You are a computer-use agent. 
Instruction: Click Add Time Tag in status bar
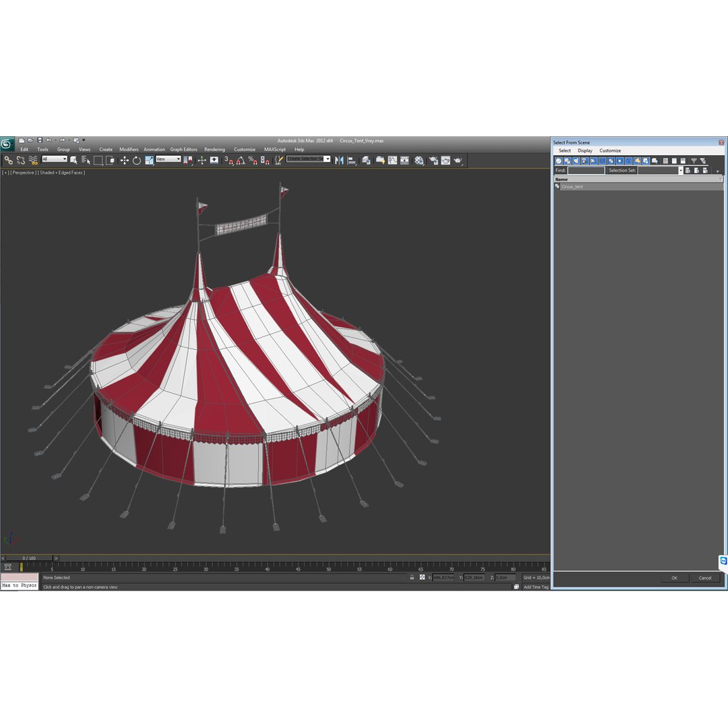coord(537,587)
